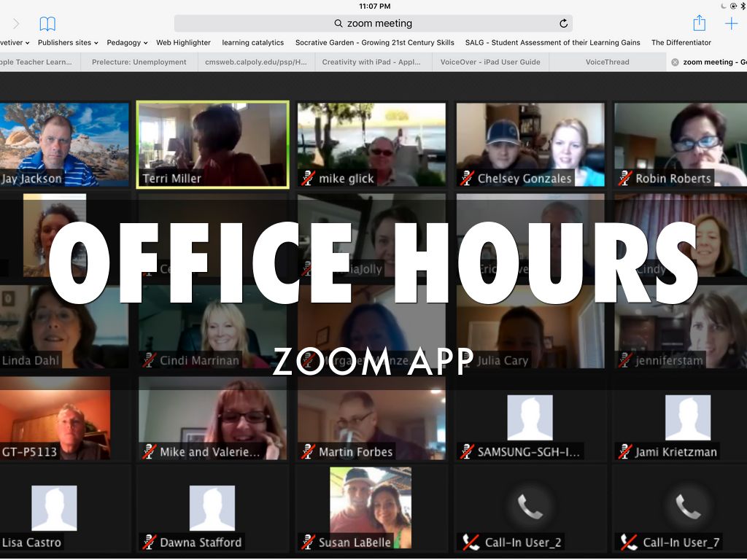
Task: Expand the Publishers sites bookmark folder
Action: pos(68,43)
